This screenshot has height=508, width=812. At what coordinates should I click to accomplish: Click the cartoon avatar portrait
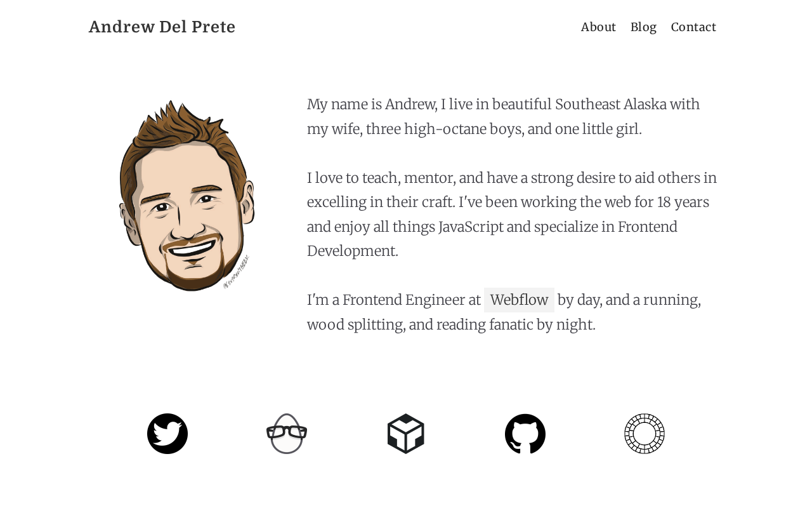click(186, 194)
